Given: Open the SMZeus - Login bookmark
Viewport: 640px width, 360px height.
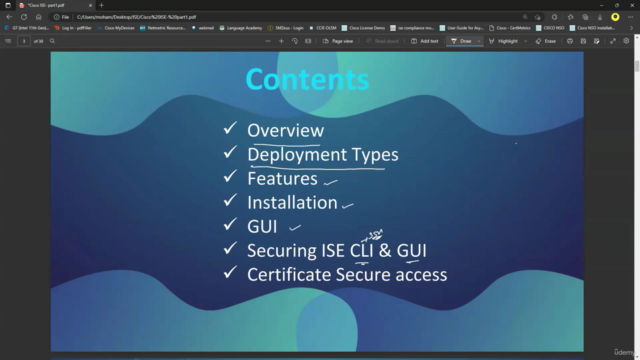Looking at the screenshot, I should click(x=286, y=28).
